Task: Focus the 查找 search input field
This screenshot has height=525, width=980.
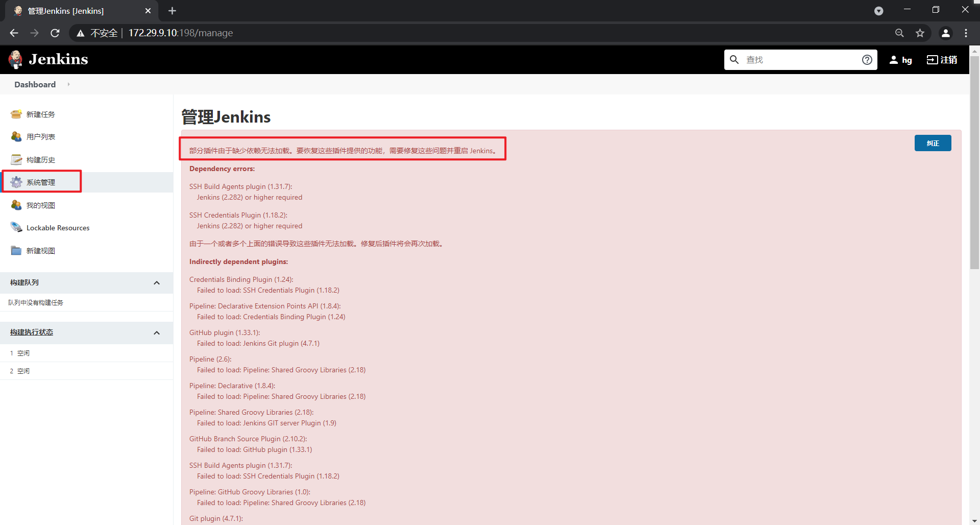Action: [x=801, y=60]
